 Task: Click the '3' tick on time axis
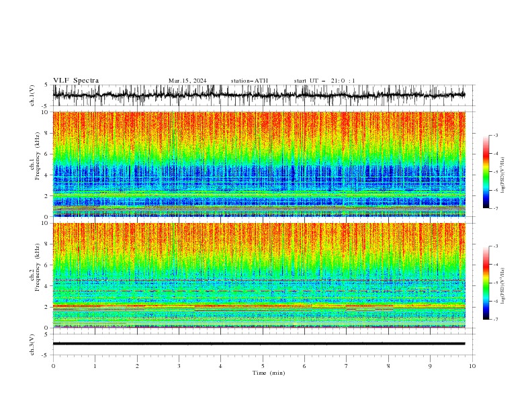(179, 366)
